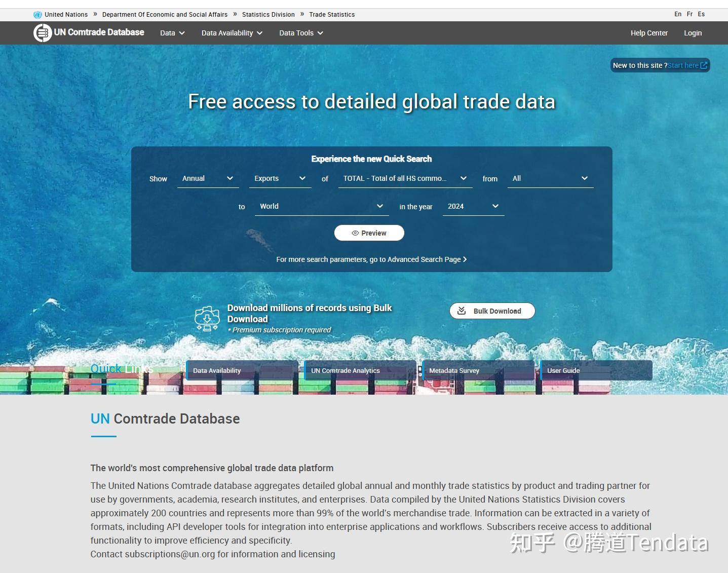
Task: Open the User Guide quick link
Action: [596, 370]
